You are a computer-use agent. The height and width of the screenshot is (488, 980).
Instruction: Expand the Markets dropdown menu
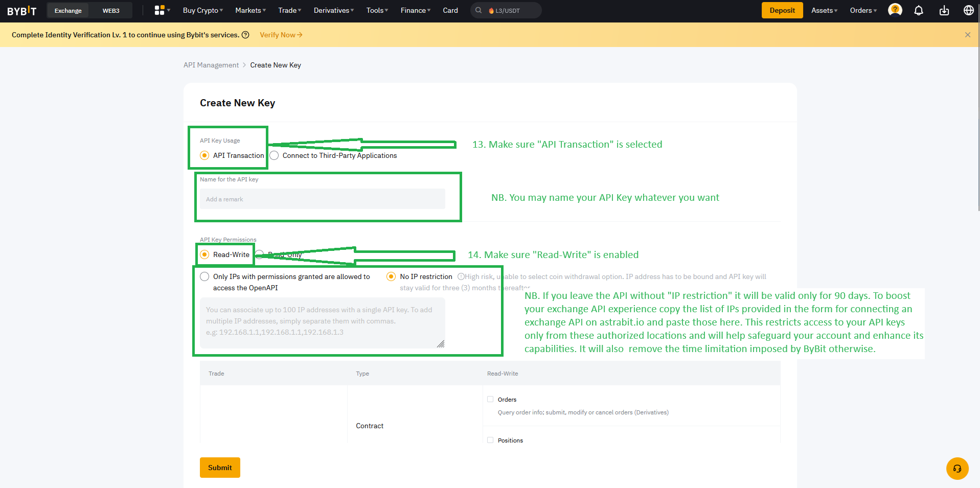tap(250, 10)
